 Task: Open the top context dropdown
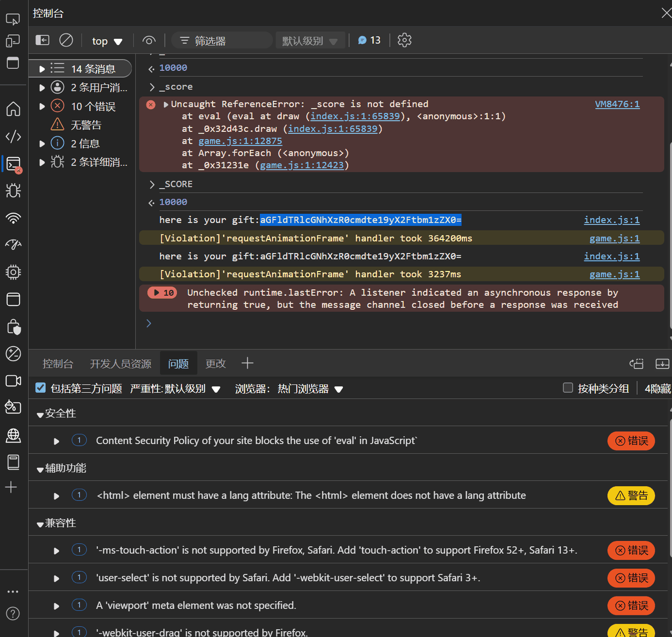click(x=107, y=41)
